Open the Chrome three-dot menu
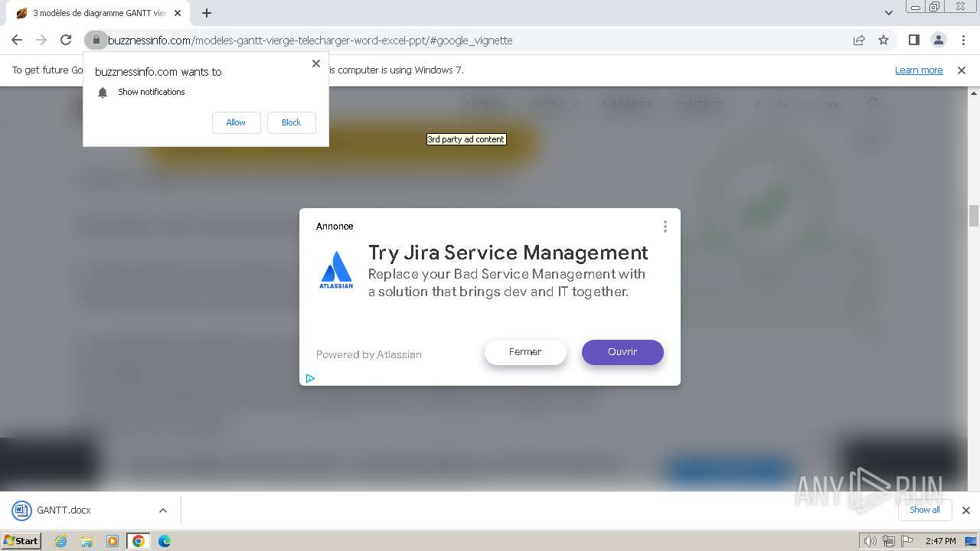The width and height of the screenshot is (980, 551). [962, 40]
